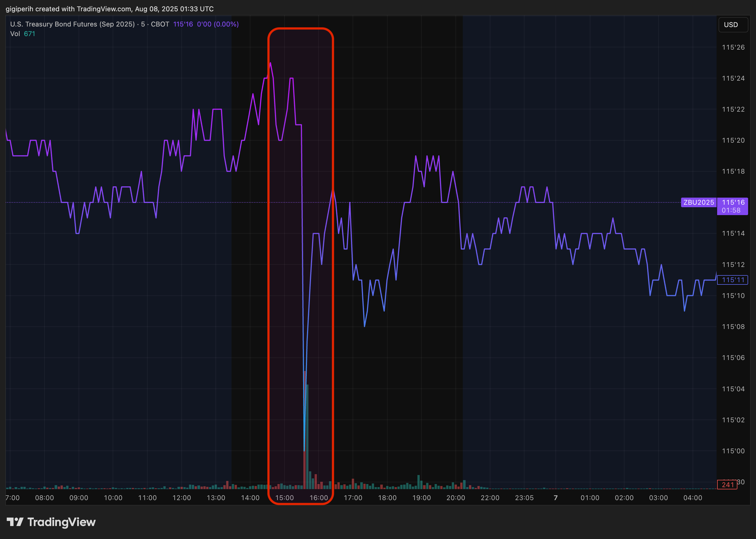Click the 115'20 price axis label

pyautogui.click(x=733, y=140)
